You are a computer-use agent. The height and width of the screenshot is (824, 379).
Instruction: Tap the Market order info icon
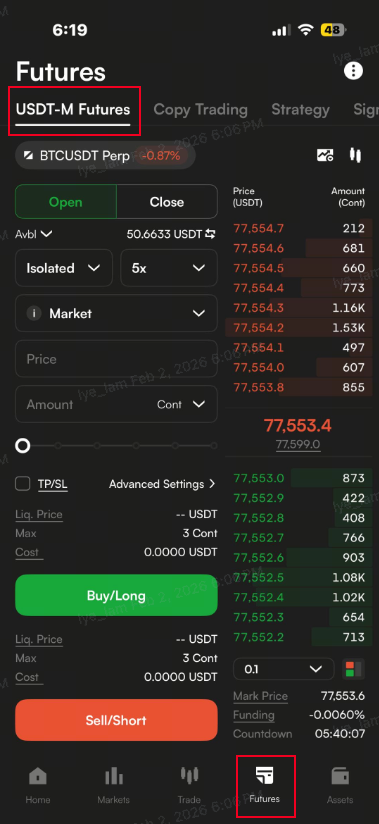(x=34, y=314)
